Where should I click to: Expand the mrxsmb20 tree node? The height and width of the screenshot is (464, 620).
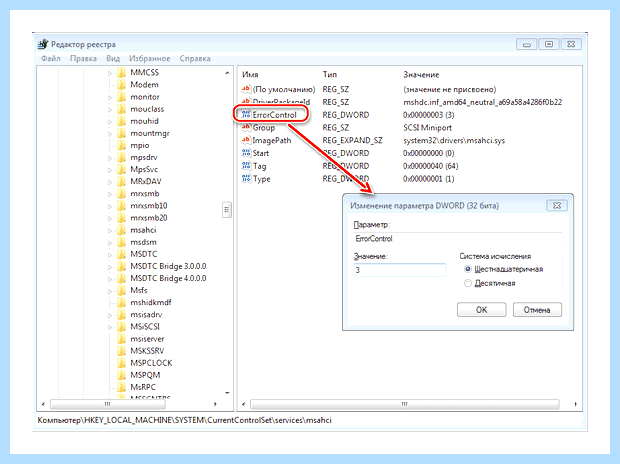click(x=110, y=218)
